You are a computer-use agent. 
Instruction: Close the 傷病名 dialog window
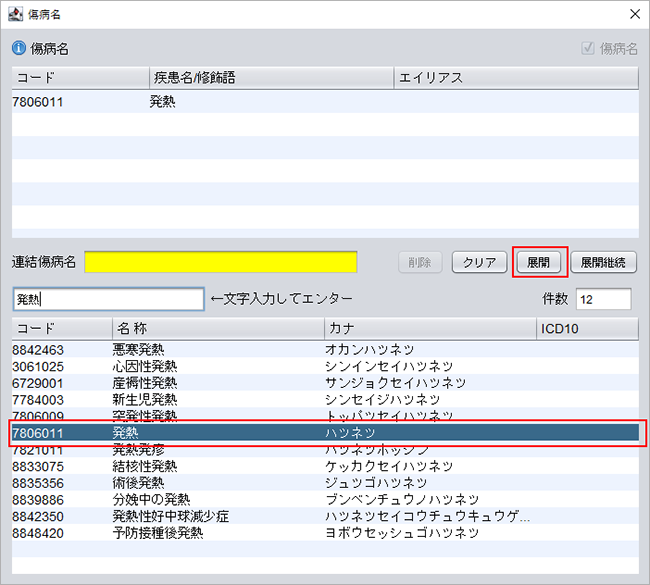point(633,14)
